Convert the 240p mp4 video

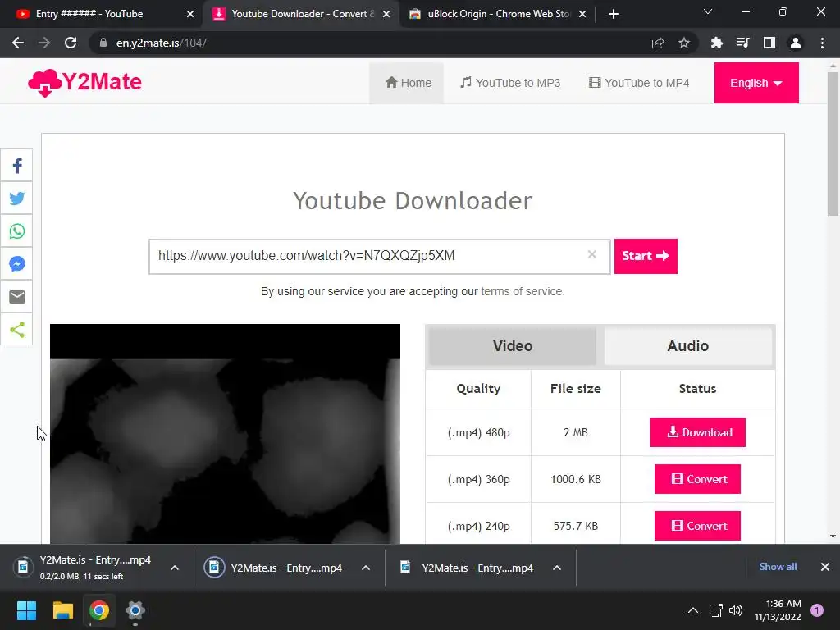pyautogui.click(x=697, y=526)
